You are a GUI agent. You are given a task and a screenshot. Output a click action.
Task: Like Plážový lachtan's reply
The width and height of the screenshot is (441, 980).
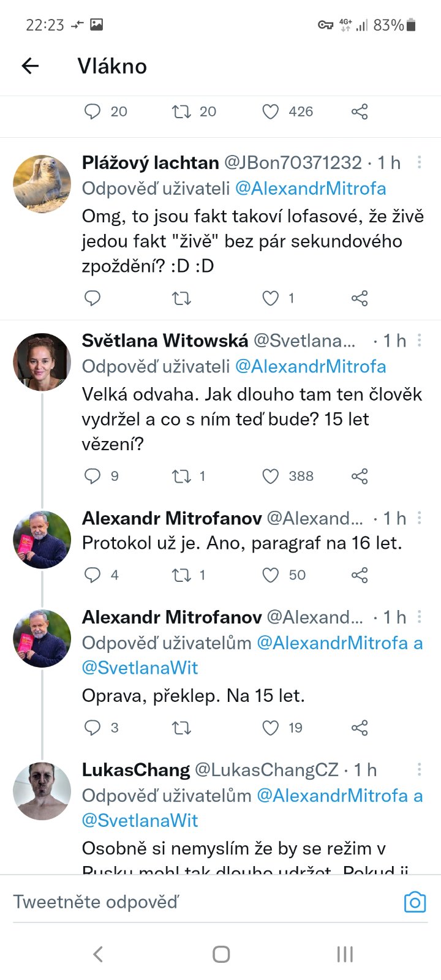pos(270,298)
